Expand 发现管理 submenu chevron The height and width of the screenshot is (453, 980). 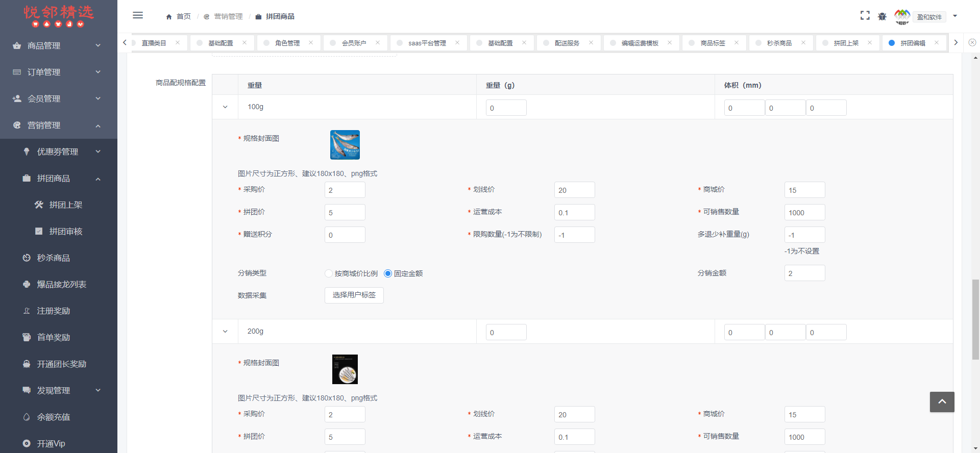(x=98, y=390)
